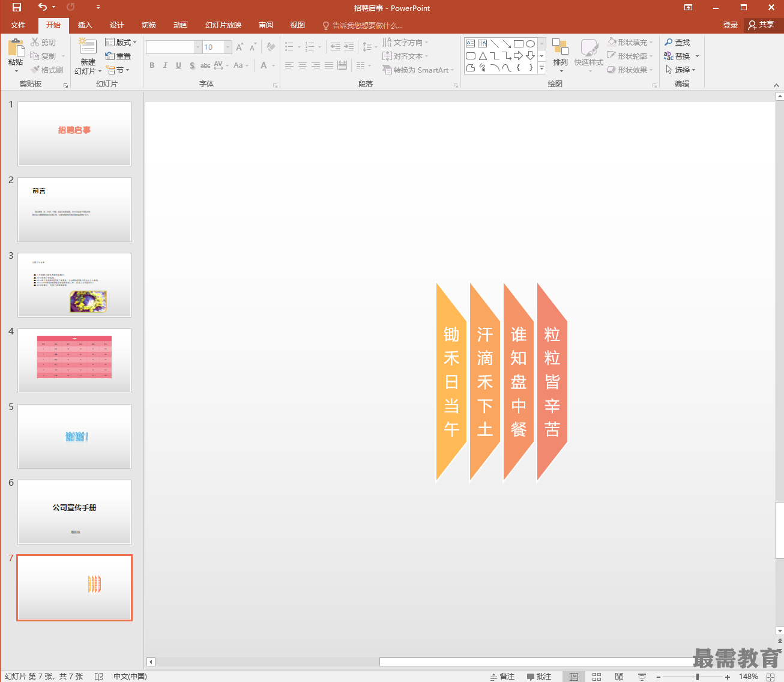Switch to Reading View icon
The width and height of the screenshot is (784, 682).
(x=619, y=677)
